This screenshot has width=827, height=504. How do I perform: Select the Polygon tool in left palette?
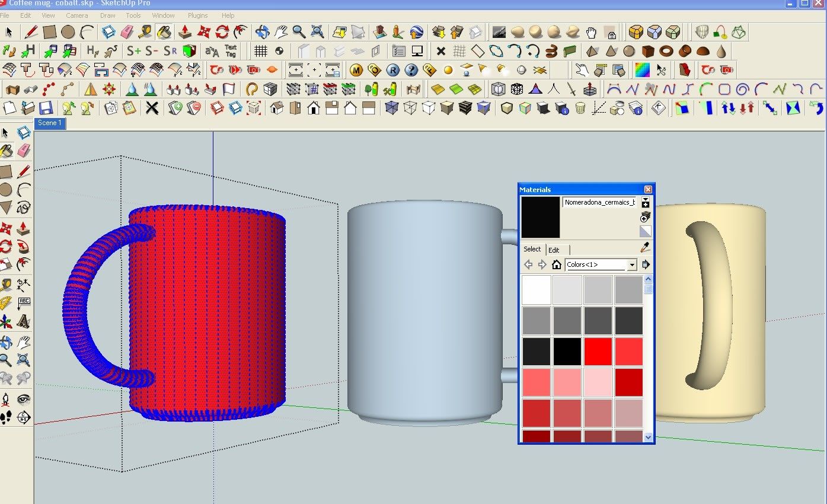(x=6, y=207)
